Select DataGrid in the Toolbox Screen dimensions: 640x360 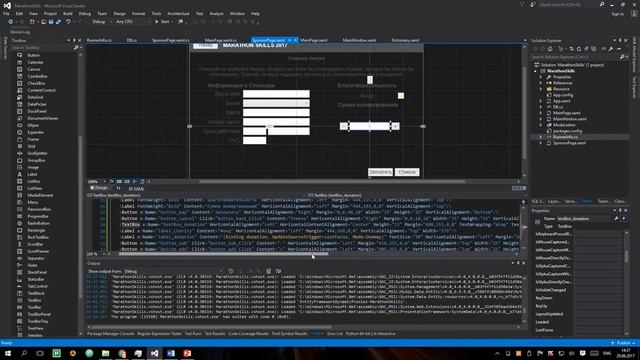click(36, 97)
